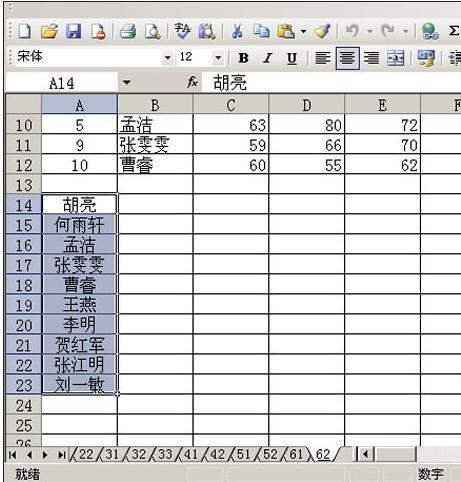Select row 13 header
Screen dimensions: 461x482
[x=24, y=184]
